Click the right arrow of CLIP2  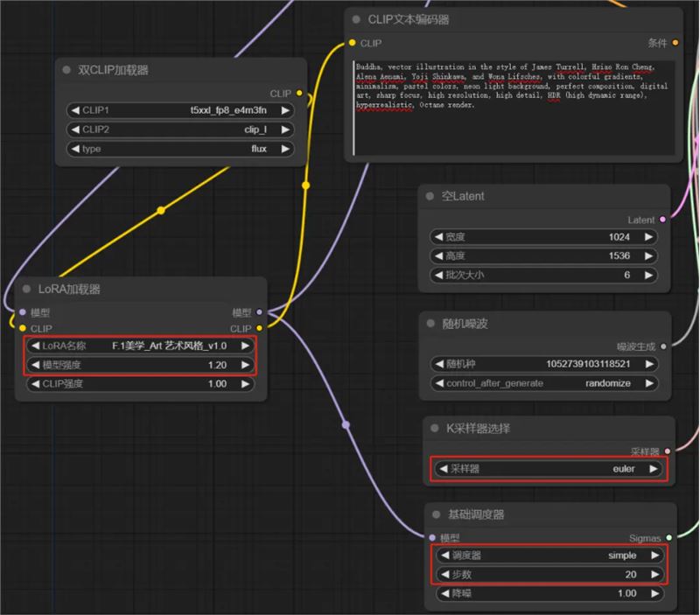285,129
